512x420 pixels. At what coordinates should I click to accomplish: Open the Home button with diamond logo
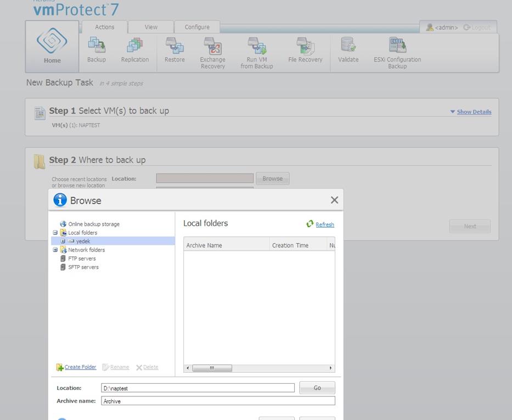point(52,46)
